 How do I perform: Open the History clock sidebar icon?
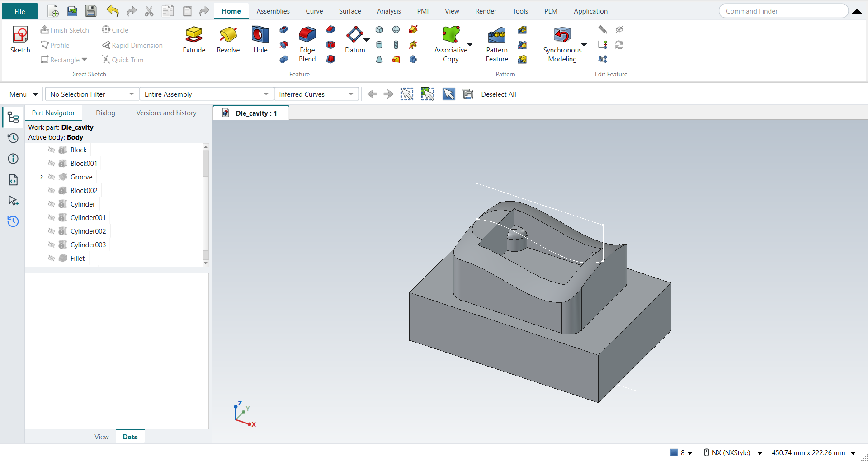(x=13, y=138)
